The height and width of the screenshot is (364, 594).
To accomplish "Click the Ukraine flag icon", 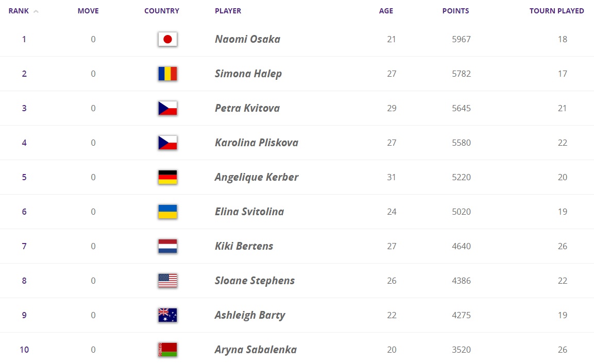I will 167,212.
